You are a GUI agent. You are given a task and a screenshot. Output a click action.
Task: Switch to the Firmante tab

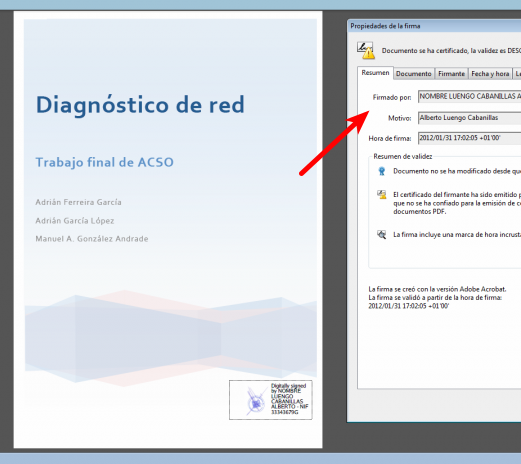point(451,74)
